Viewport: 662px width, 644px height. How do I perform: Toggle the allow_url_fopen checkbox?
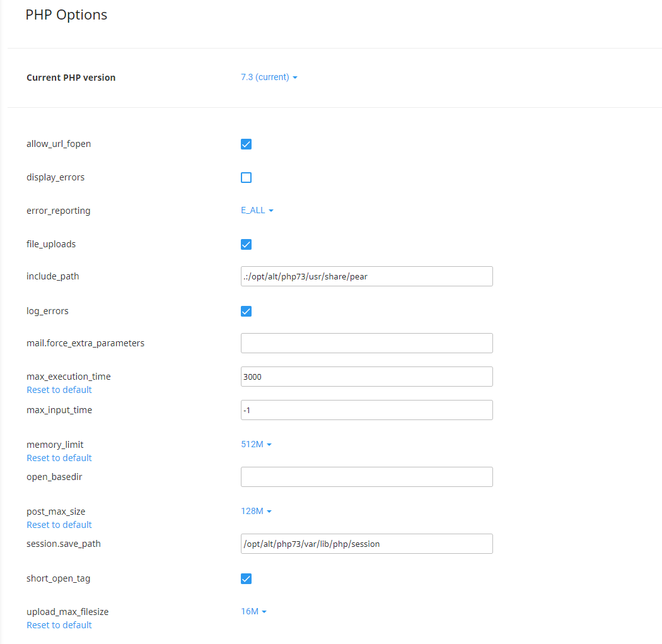(x=246, y=144)
